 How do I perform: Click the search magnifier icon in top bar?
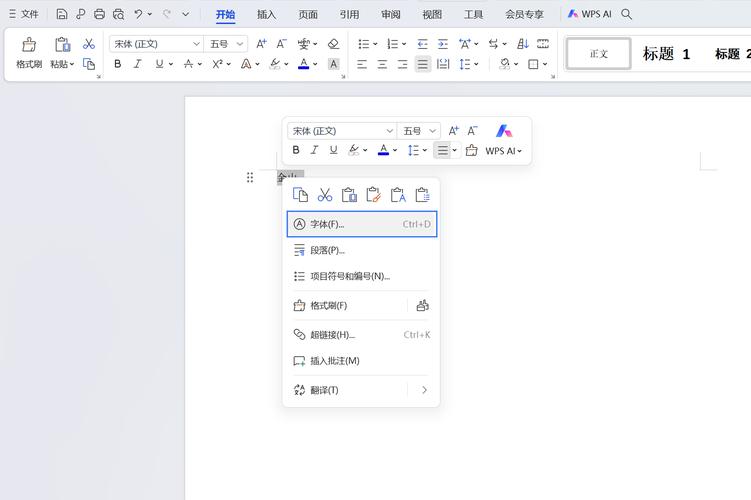click(627, 14)
